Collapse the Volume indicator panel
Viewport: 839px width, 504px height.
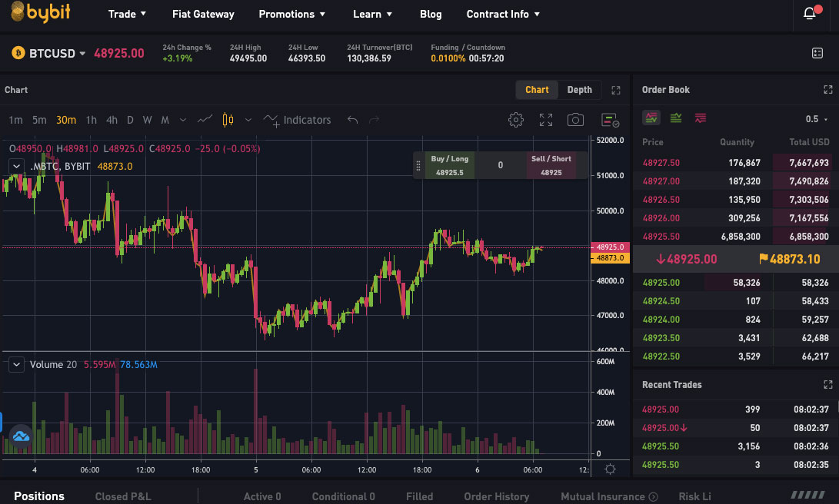tap(16, 364)
